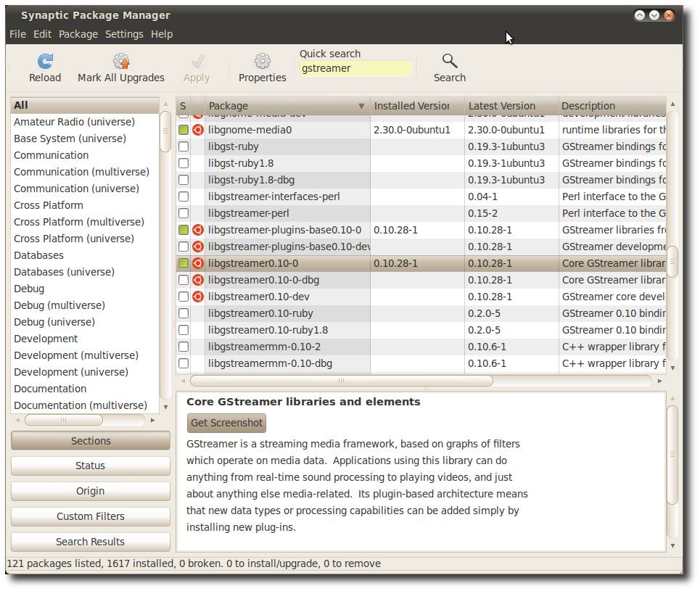700x591 pixels.
Task: Select the libgstreamer0.10-ruby package row
Action: point(421,313)
